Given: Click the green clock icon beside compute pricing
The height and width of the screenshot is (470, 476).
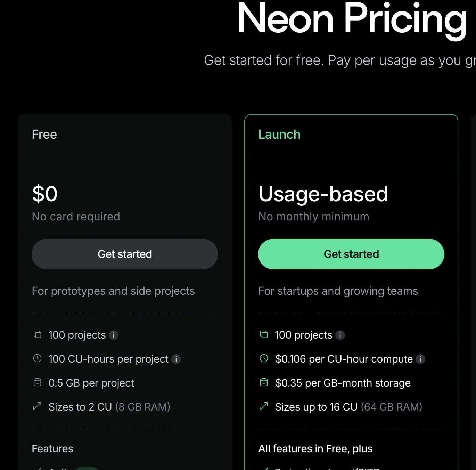Looking at the screenshot, I should coord(264,358).
